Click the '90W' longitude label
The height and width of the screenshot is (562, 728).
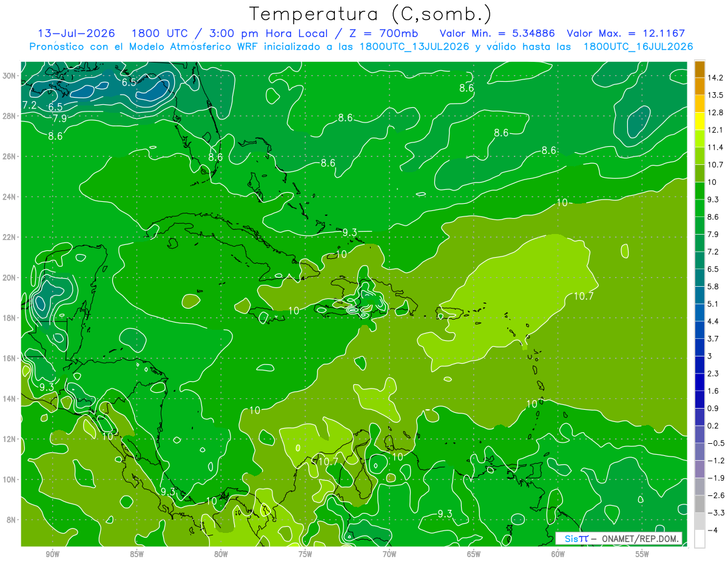[x=52, y=554]
